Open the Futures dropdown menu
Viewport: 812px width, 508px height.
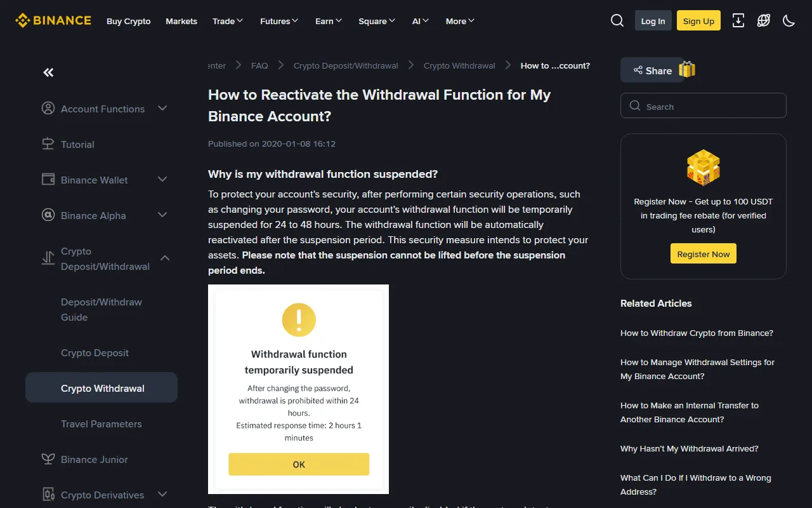pyautogui.click(x=279, y=21)
